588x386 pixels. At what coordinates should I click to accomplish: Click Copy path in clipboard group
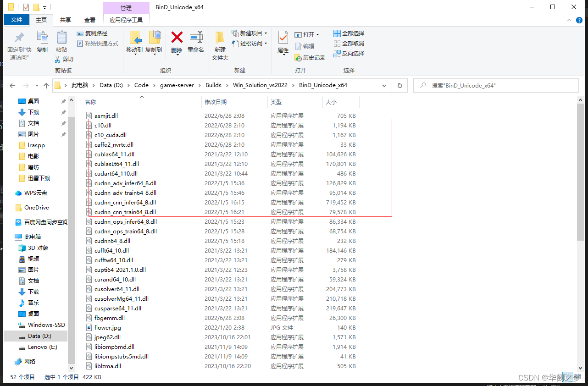coord(92,33)
